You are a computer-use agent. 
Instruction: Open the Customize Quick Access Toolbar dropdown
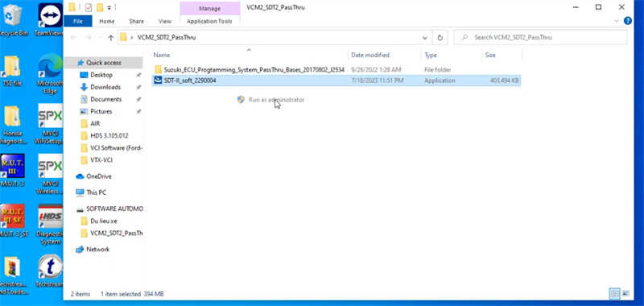pyautogui.click(x=109, y=7)
